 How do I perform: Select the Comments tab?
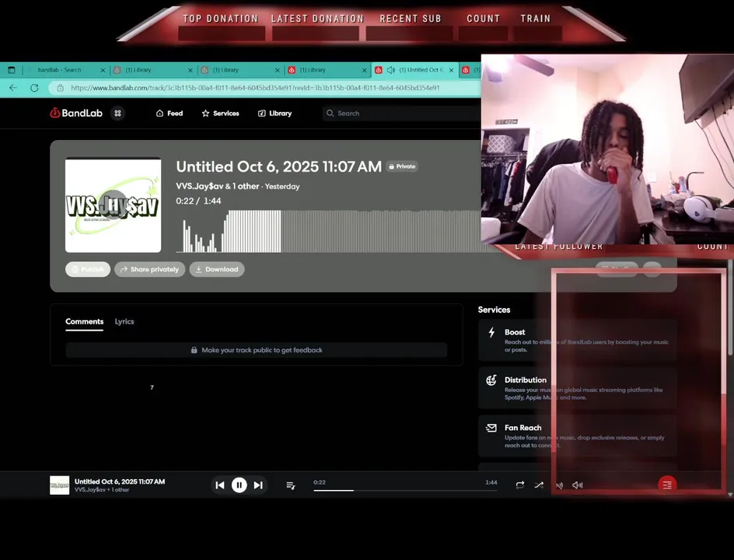tap(84, 322)
